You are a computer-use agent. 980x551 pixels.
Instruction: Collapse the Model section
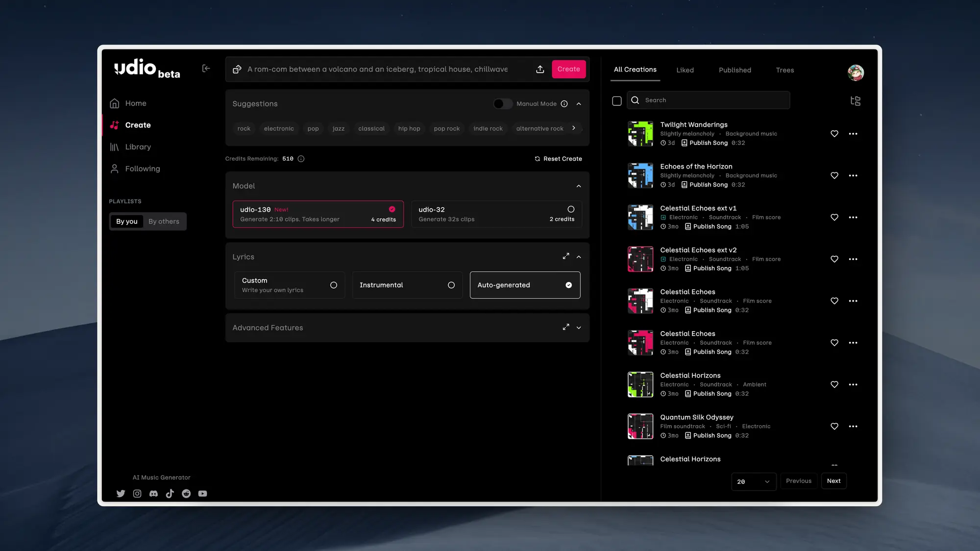click(x=579, y=186)
